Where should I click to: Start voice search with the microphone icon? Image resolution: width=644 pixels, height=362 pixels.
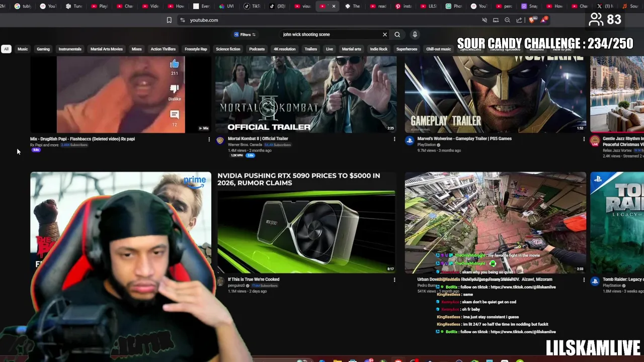pos(415,34)
